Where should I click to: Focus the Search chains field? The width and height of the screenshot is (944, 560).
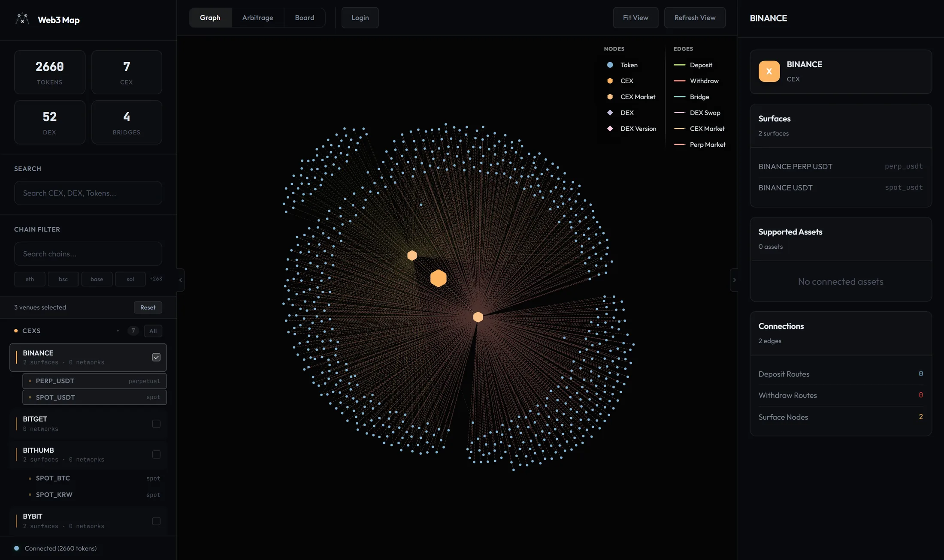coord(88,254)
